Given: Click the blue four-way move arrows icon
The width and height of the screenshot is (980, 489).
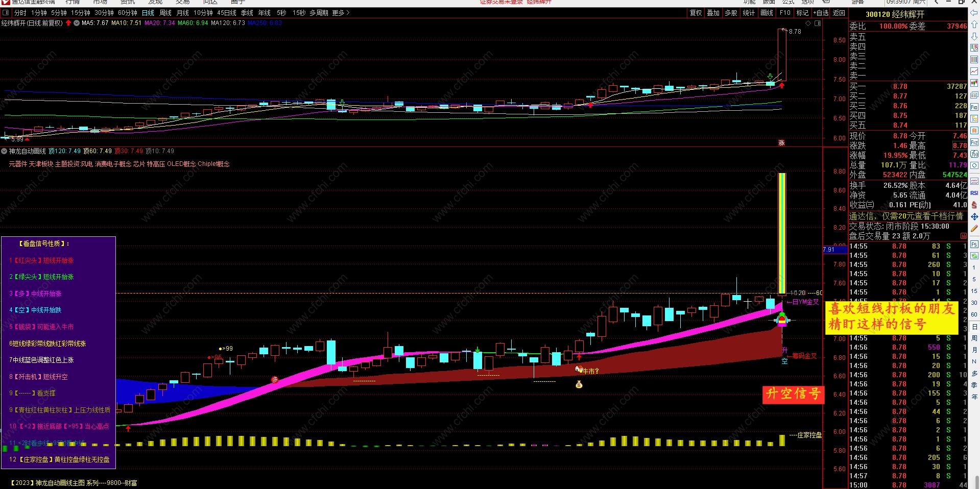Looking at the screenshot, I should [x=974, y=216].
